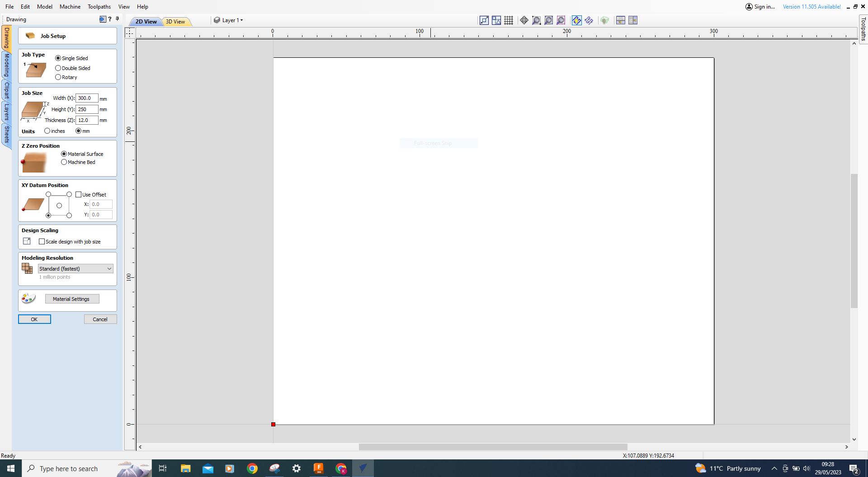Click the greyed 3D model preview icon
868x477 pixels.
point(604,20)
